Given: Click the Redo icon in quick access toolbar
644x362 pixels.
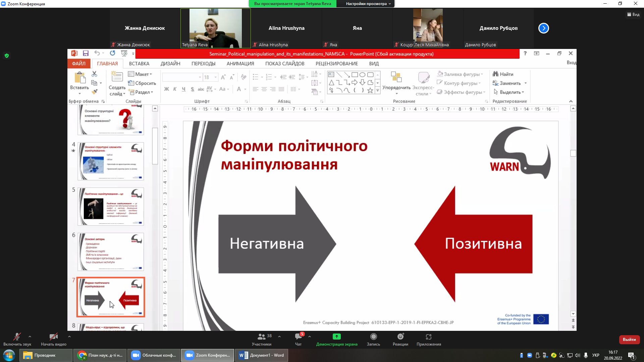Looking at the screenshot, I should click(112, 53).
